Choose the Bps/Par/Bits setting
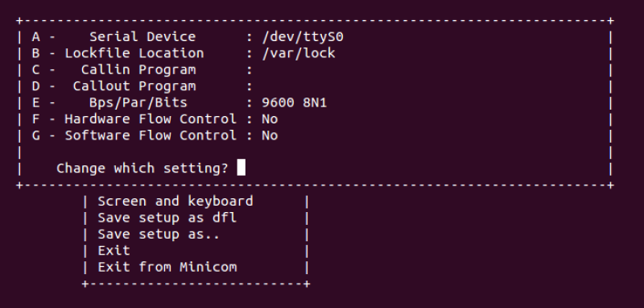This screenshot has height=308, width=644. [x=179, y=103]
